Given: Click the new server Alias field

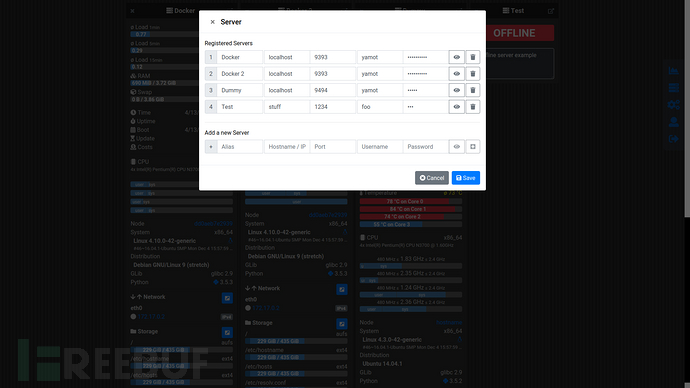Looking at the screenshot, I should click(239, 146).
